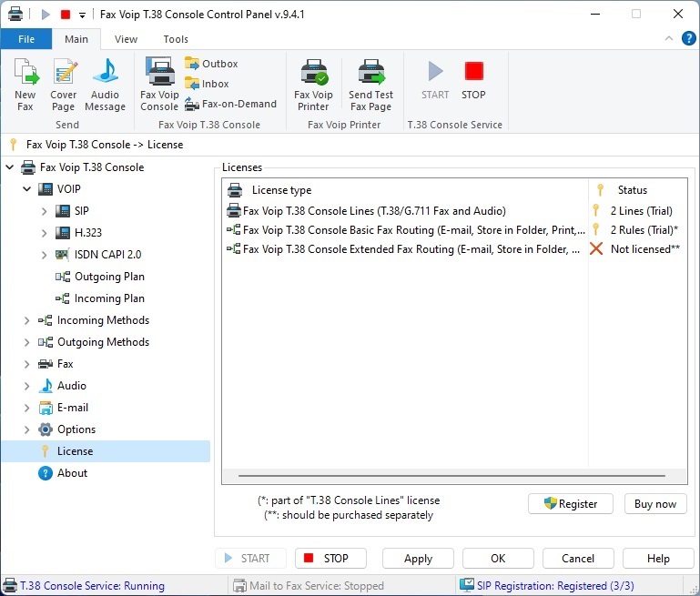Select the E-mail icon in tree

[x=46, y=408]
